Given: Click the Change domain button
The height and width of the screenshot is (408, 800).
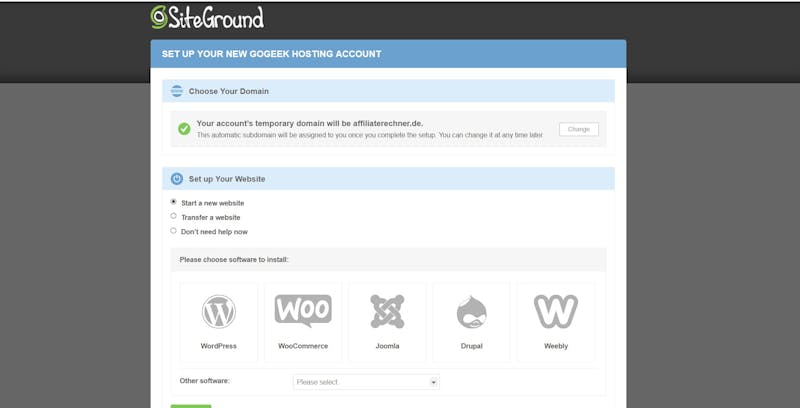Looking at the screenshot, I should (x=579, y=130).
